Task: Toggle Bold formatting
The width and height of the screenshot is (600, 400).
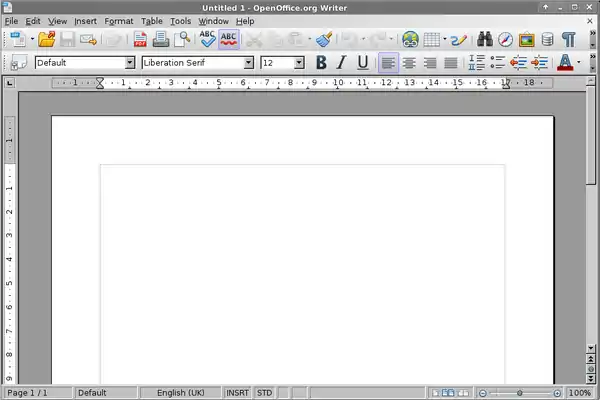Action: [321, 62]
